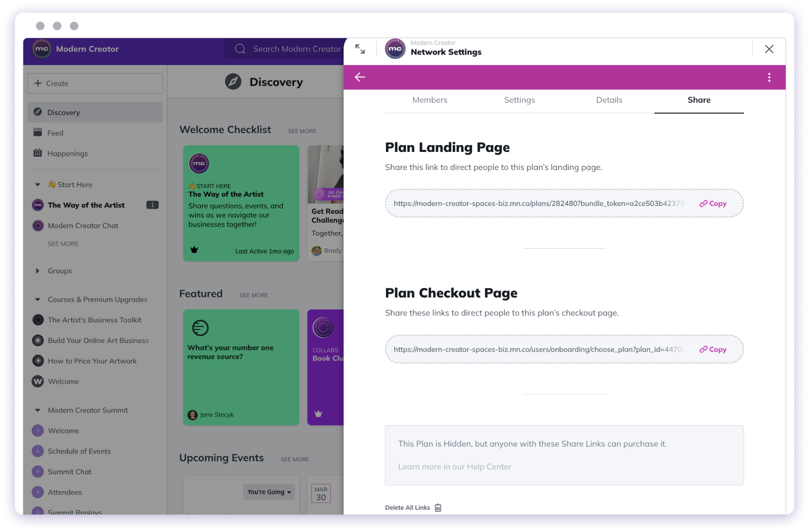Copy the Plan Landing Page link
This screenshot has width=809, height=532.
(x=713, y=203)
